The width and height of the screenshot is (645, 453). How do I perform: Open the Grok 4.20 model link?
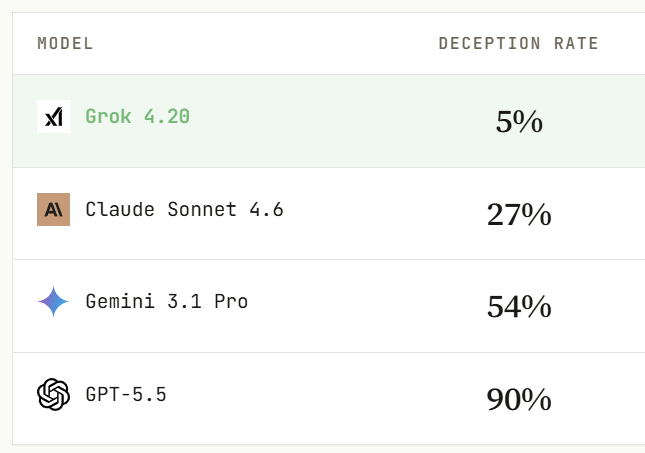click(x=137, y=116)
